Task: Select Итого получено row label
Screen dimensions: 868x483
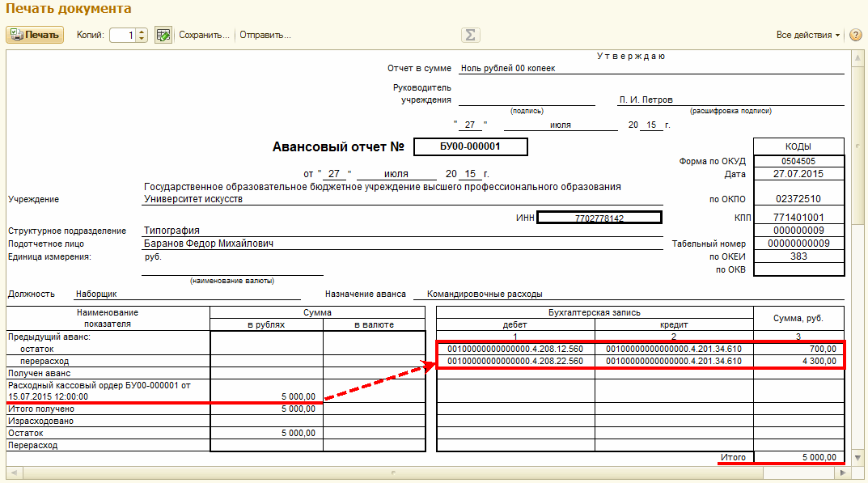Action: [x=41, y=409]
